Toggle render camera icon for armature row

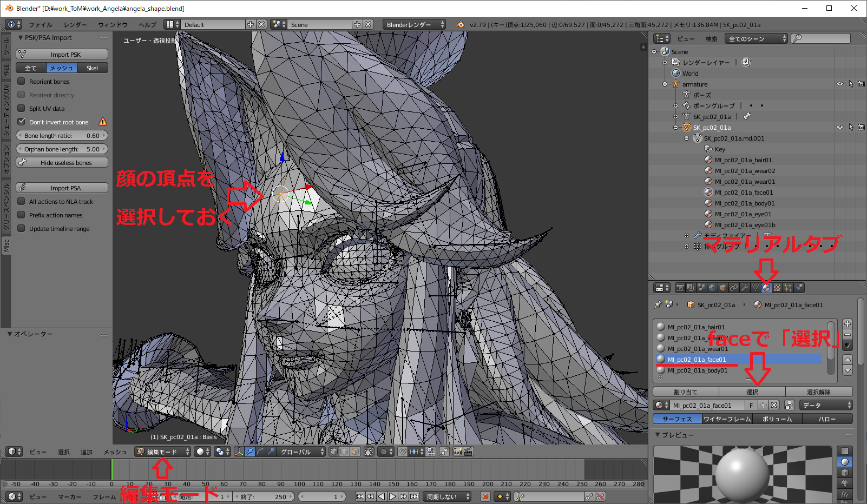click(x=861, y=84)
